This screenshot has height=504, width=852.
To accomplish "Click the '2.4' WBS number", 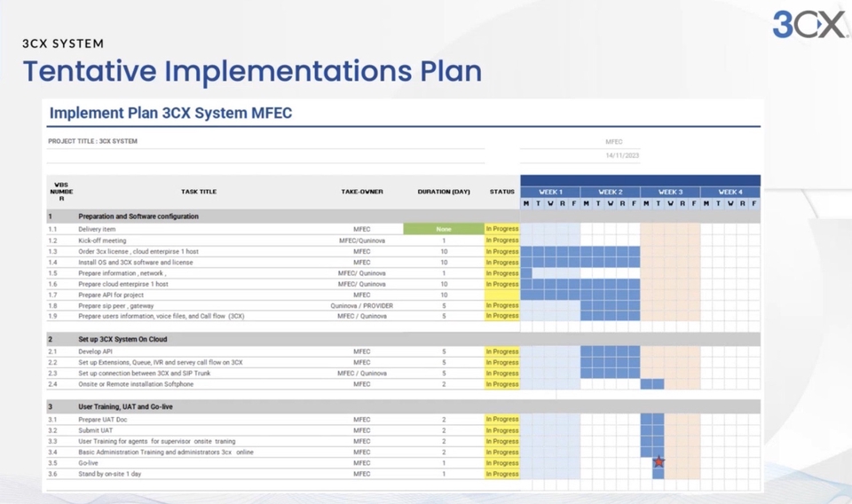I will click(x=52, y=384).
